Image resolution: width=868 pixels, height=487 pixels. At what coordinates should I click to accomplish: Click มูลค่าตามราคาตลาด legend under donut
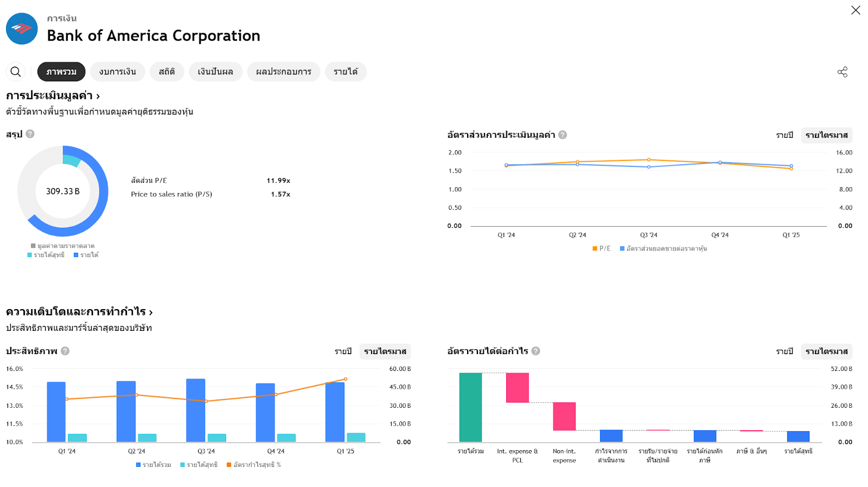point(63,246)
